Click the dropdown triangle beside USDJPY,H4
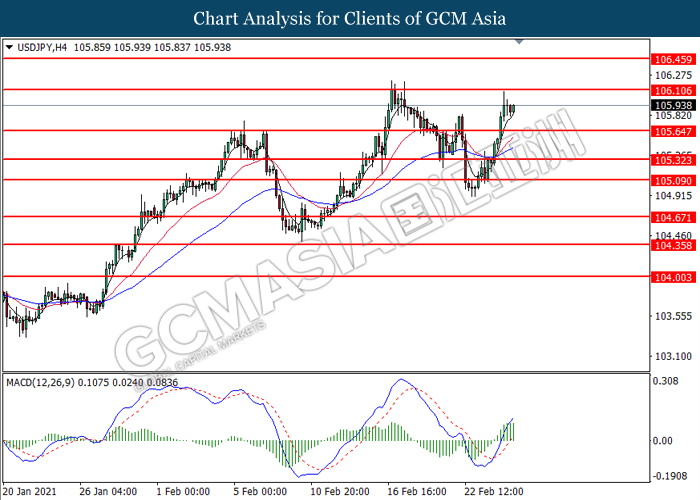The width and height of the screenshot is (700, 500). 9,47
